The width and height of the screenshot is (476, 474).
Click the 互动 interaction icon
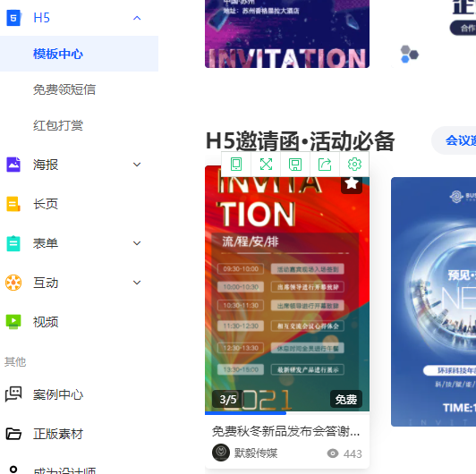13,283
